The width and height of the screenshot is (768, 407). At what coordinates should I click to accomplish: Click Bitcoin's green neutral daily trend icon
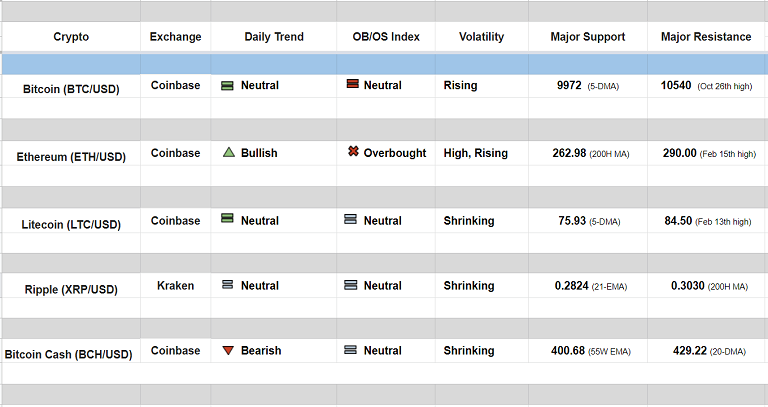click(x=227, y=86)
